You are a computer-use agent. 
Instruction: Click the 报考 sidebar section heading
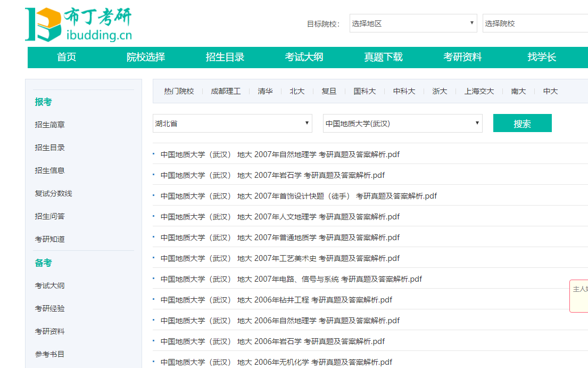pyautogui.click(x=44, y=102)
